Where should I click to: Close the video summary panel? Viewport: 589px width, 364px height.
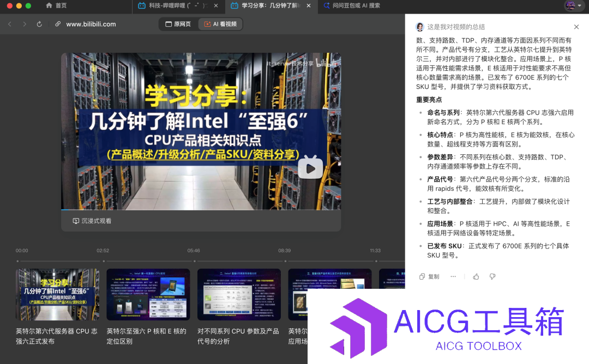coord(576,27)
